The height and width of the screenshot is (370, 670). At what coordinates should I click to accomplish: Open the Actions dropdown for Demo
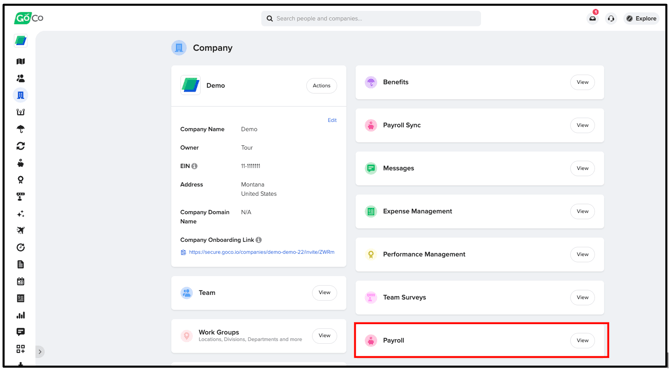click(x=321, y=86)
